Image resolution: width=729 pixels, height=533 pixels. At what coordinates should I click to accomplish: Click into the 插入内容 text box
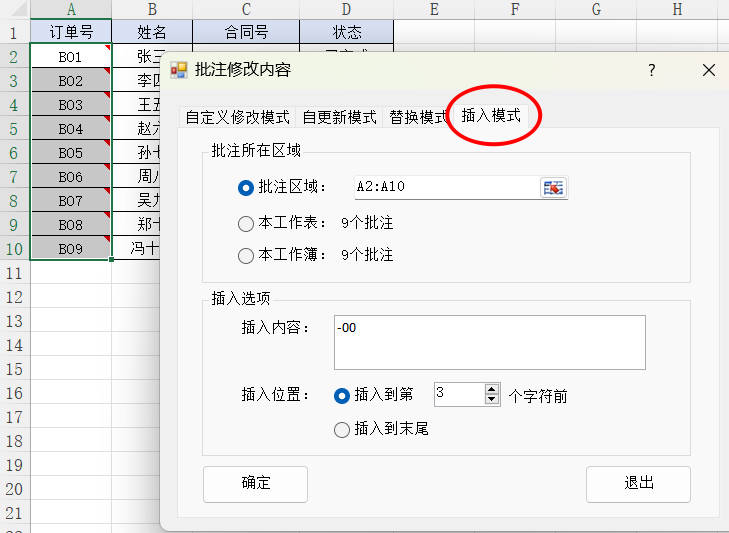(489, 342)
